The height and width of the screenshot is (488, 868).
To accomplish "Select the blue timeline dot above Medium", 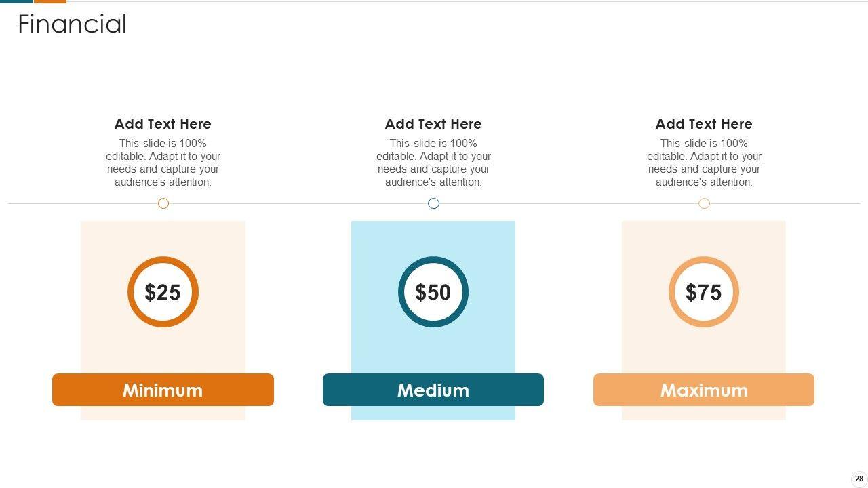I will pos(434,203).
